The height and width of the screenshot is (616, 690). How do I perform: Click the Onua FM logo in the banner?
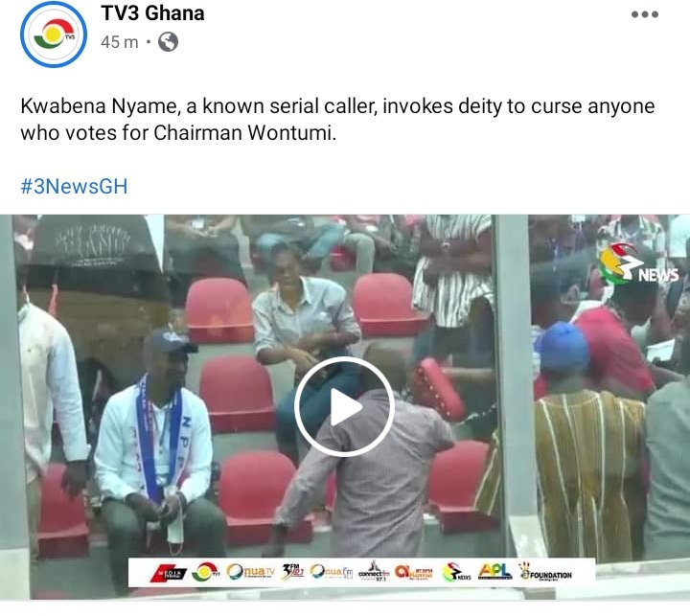(x=332, y=572)
